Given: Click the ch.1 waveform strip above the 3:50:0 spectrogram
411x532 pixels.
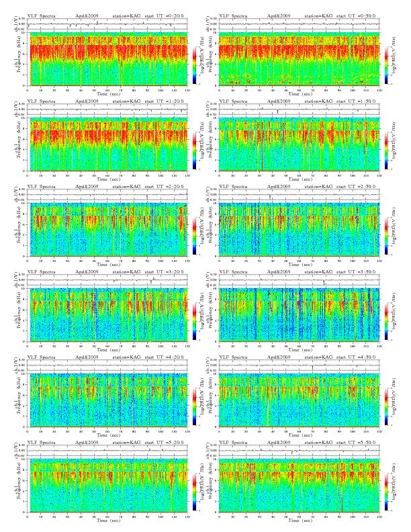Looking at the screenshot, I should click(299, 280).
